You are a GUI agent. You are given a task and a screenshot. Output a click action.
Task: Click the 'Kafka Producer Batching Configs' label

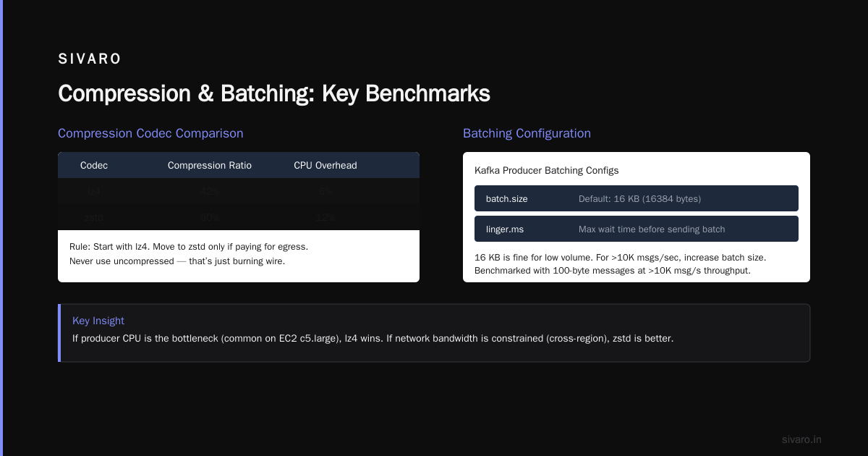546,171
